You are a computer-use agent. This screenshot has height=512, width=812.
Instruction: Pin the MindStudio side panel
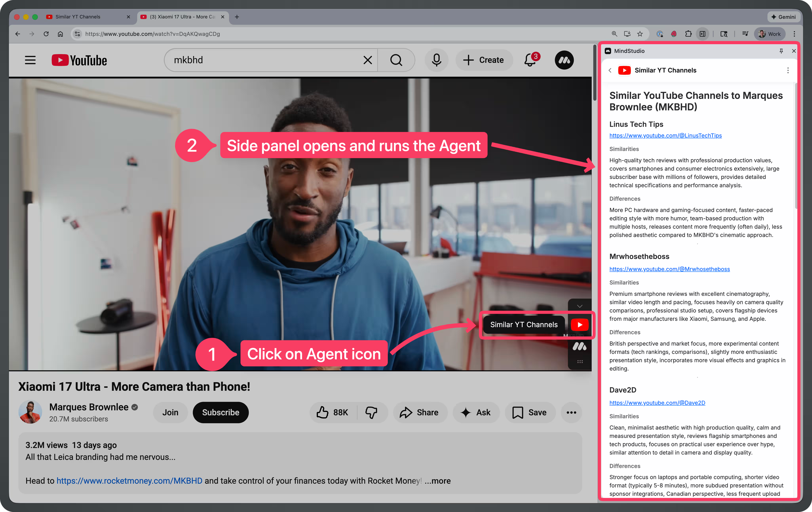(x=781, y=51)
